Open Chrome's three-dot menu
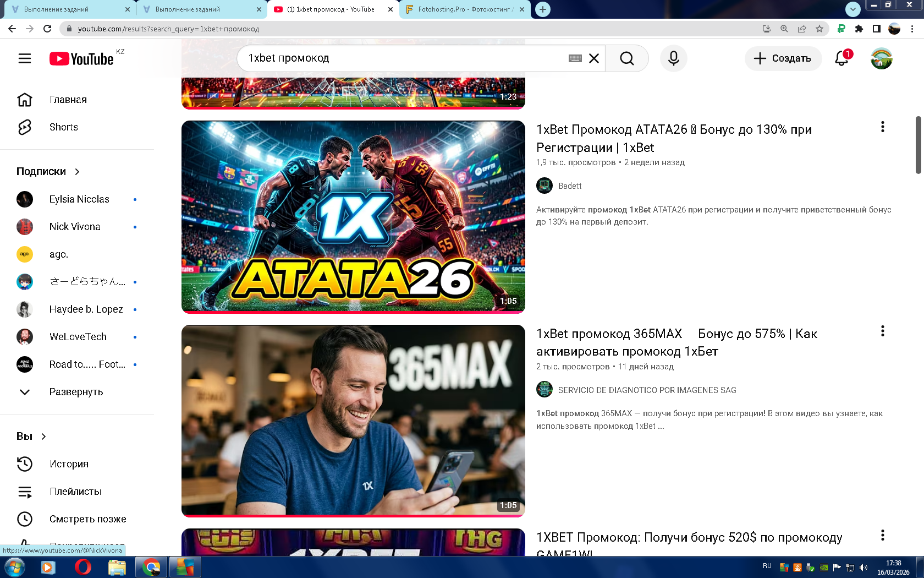The image size is (924, 578). [912, 29]
